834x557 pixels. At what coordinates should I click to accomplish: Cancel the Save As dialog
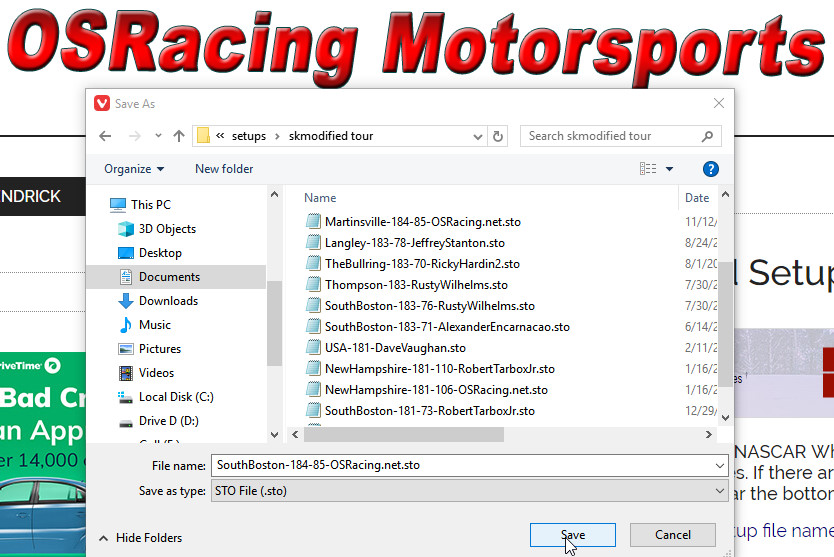tap(673, 535)
